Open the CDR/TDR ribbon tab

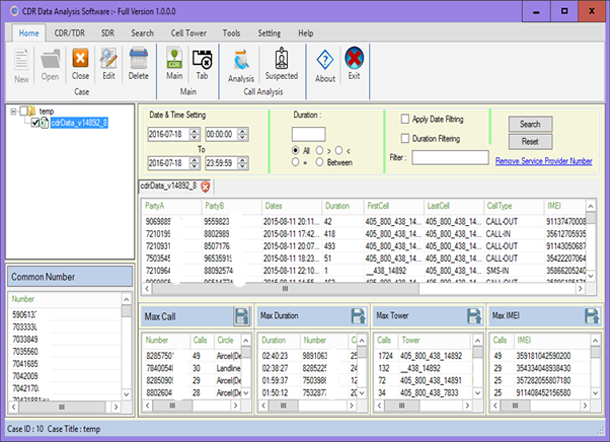[69, 33]
